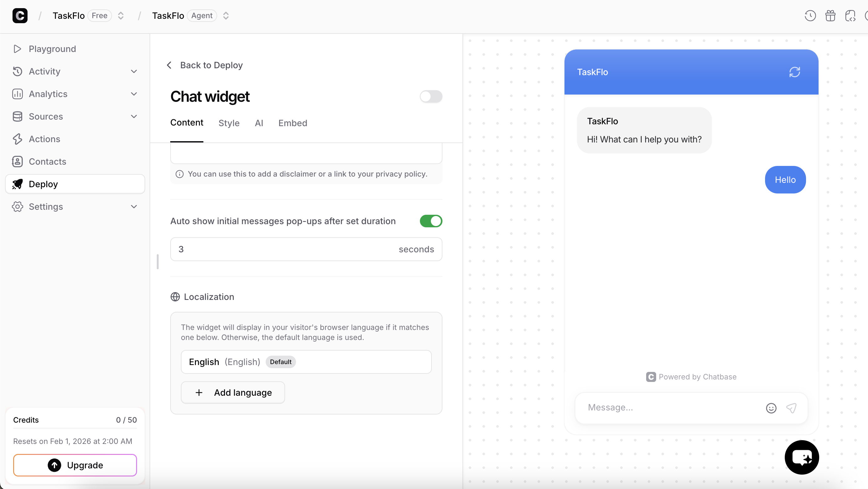The height and width of the screenshot is (489, 868).
Task: Click Add language in Localization
Action: point(233,392)
